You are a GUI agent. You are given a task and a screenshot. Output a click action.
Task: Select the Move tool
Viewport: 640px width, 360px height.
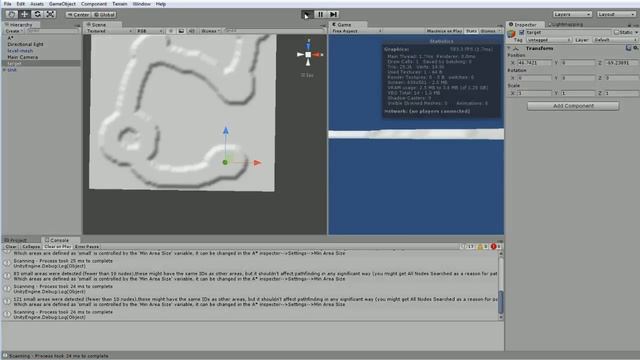[24, 14]
